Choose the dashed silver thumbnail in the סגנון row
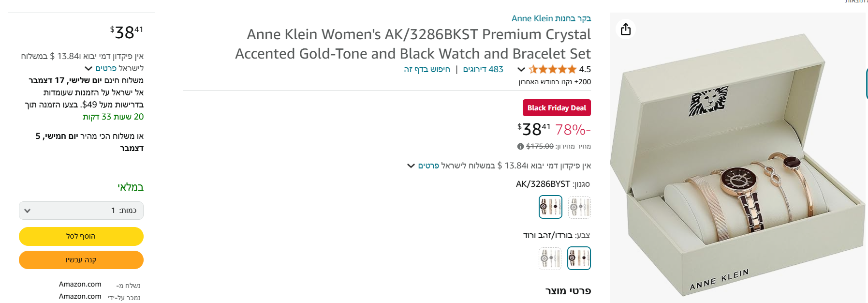The width and height of the screenshot is (868, 303). coord(579,207)
